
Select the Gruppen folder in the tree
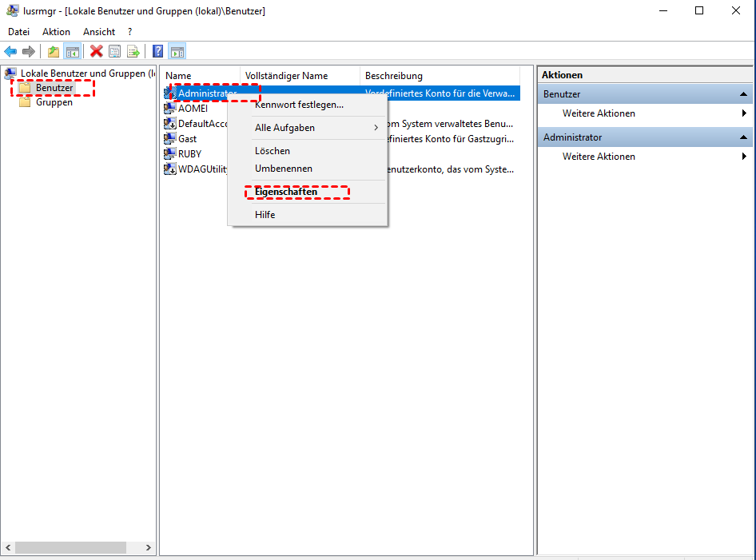(54, 102)
